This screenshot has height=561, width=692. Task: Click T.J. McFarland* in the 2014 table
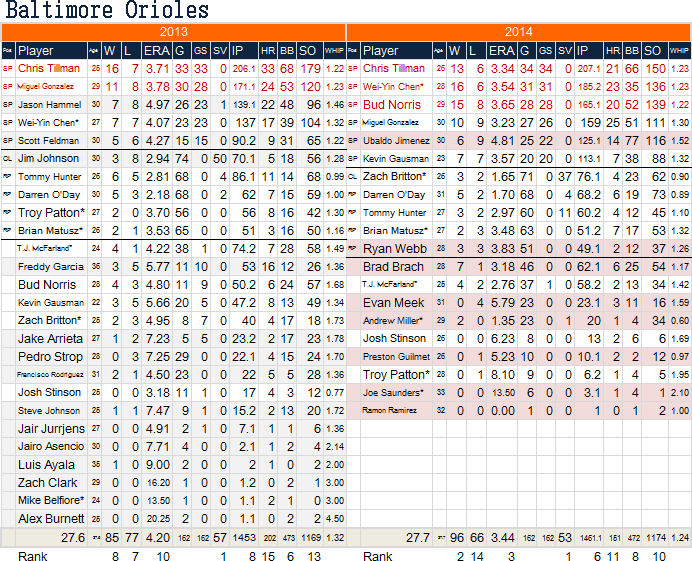tap(390, 285)
